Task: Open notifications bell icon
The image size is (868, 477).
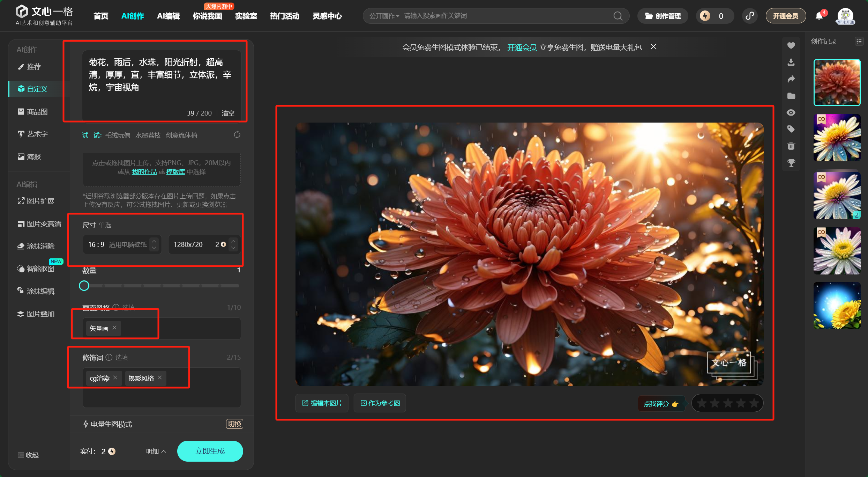Action: pyautogui.click(x=819, y=16)
